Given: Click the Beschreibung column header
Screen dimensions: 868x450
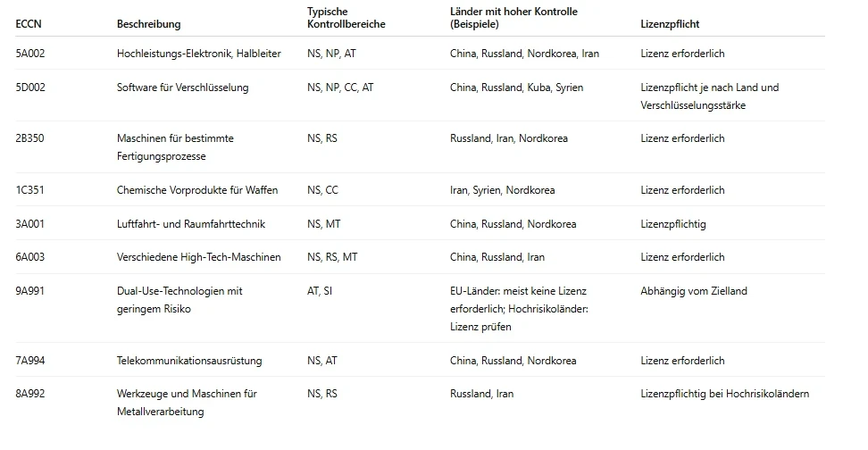Looking at the screenshot, I should (148, 24).
